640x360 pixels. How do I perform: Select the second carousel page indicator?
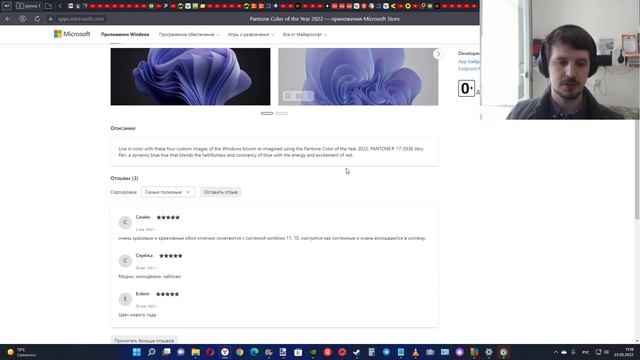click(282, 113)
